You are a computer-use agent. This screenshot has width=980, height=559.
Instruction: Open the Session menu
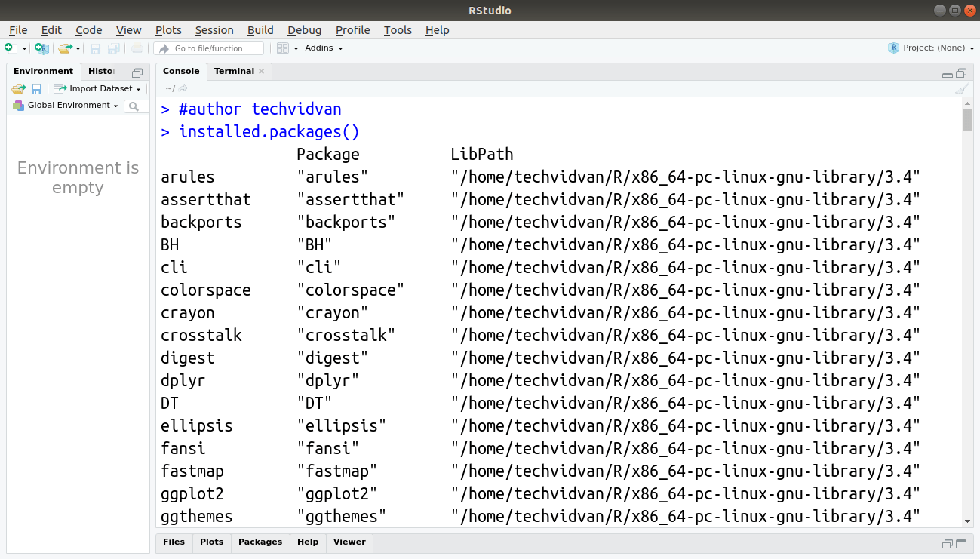(214, 30)
